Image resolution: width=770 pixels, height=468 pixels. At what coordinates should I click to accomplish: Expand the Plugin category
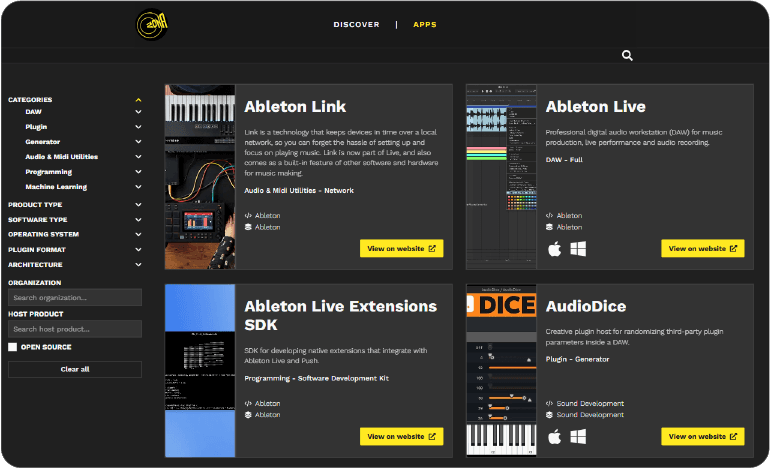(x=138, y=127)
